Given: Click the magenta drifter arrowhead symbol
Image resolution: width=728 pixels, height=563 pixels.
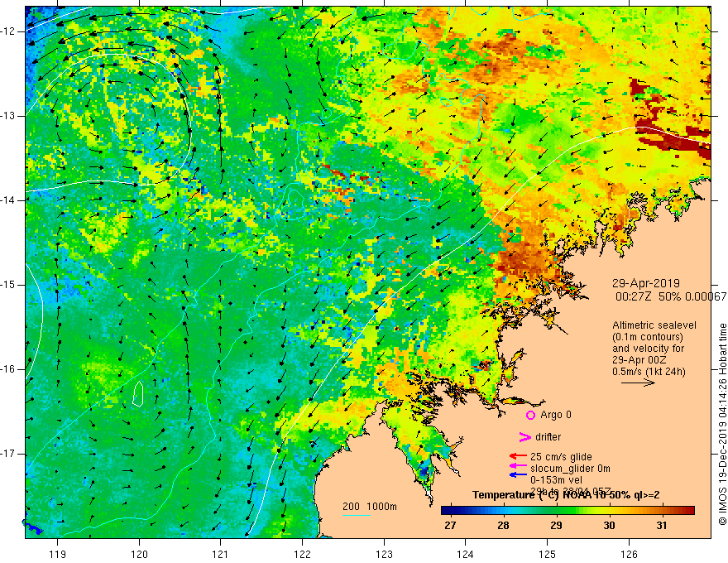Looking at the screenshot, I should (x=524, y=437).
